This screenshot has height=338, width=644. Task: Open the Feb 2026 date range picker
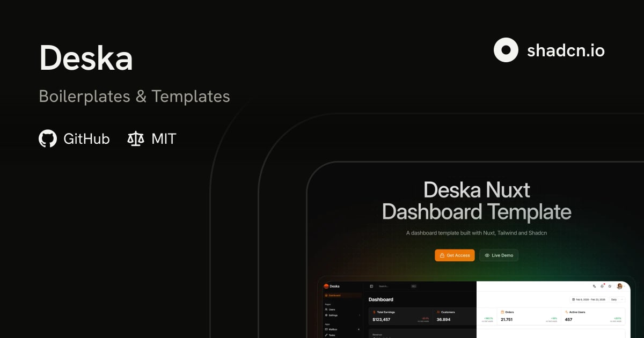[588, 299]
